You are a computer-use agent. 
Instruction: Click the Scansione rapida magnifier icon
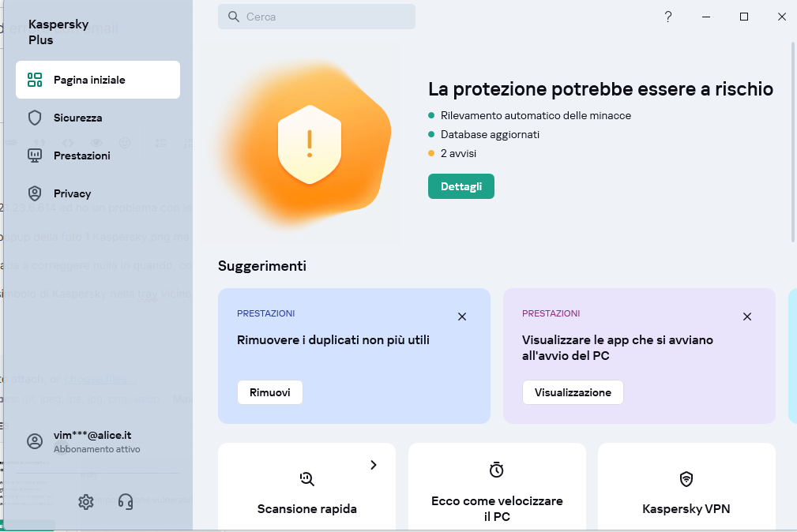[307, 478]
